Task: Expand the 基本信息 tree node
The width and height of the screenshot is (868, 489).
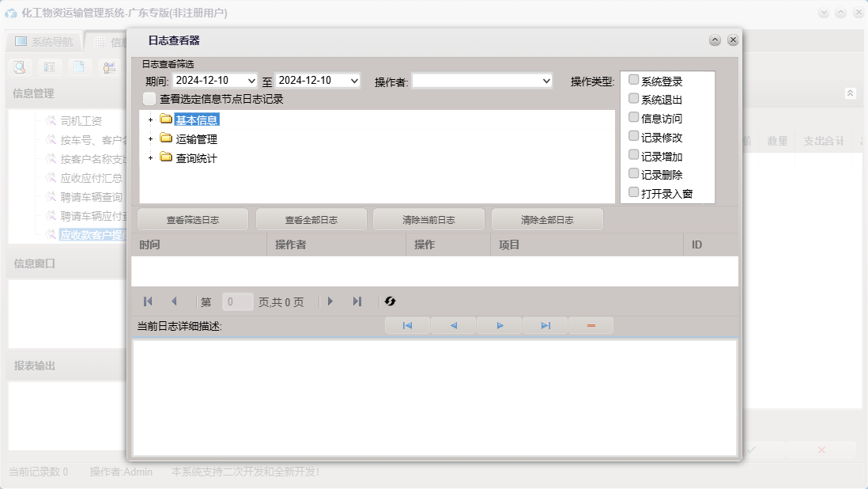Action: [x=150, y=119]
